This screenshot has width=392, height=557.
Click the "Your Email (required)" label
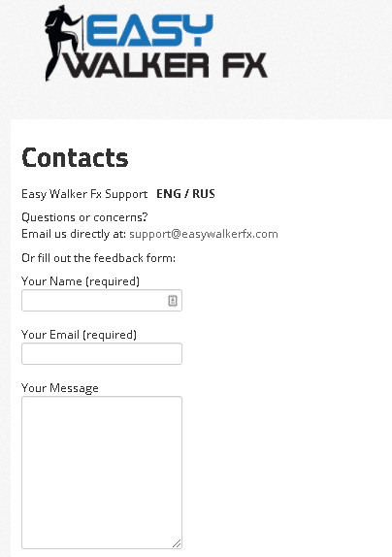click(x=80, y=335)
